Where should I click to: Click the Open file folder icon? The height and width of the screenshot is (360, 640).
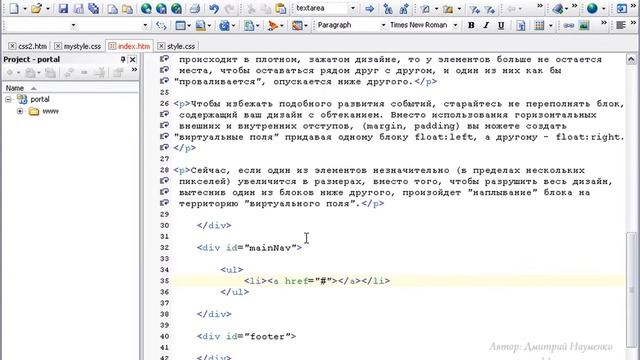(x=36, y=8)
